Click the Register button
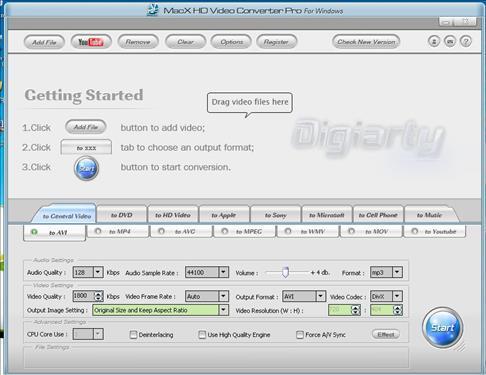Screen dimensions: 486x375 coord(276,42)
